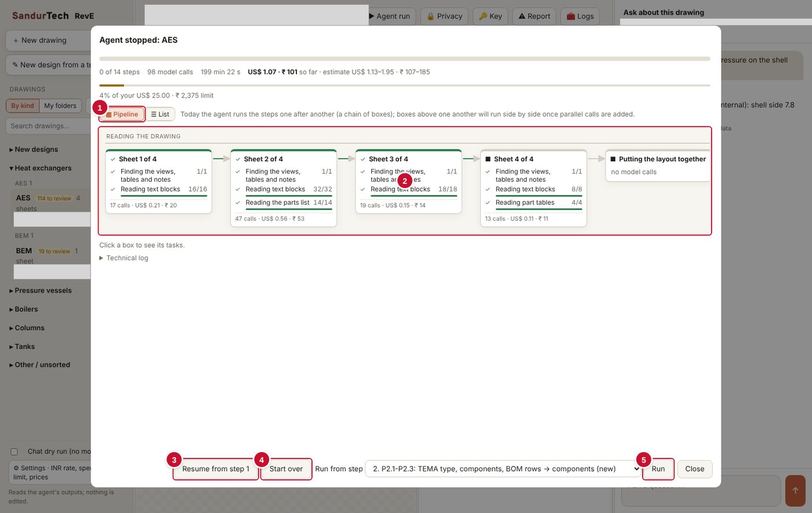Expand the Technical log section
Image resolution: width=812 pixels, height=513 pixels.
pos(124,258)
